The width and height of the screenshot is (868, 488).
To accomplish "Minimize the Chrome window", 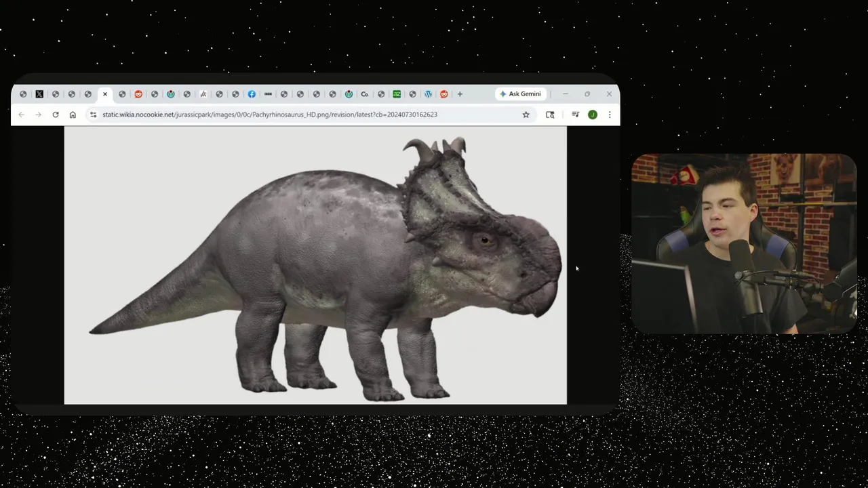I will (566, 94).
